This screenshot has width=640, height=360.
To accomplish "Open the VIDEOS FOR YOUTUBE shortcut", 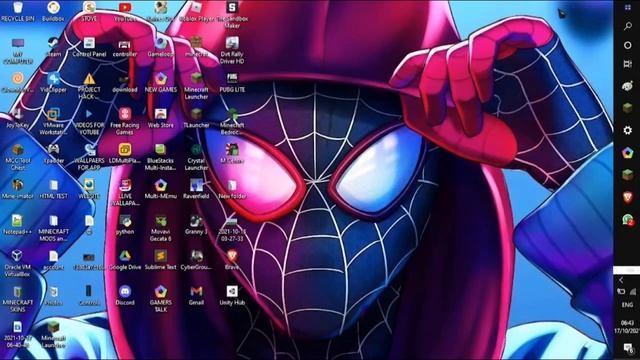I will (89, 121).
